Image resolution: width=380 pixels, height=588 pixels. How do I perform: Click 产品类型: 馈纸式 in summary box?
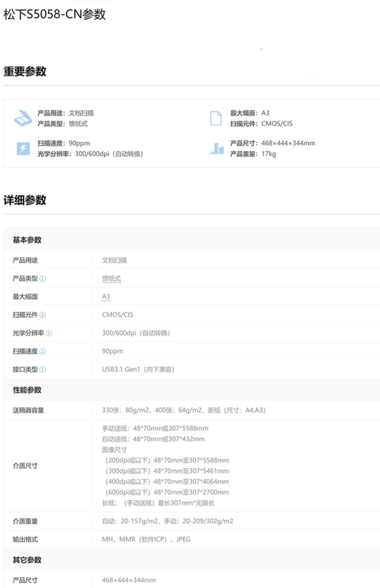pyautogui.click(x=63, y=124)
